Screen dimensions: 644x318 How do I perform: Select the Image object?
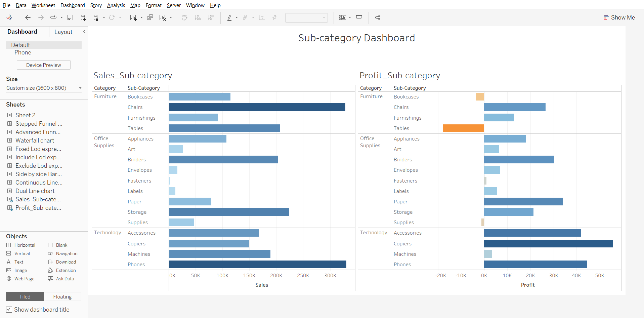point(16,270)
